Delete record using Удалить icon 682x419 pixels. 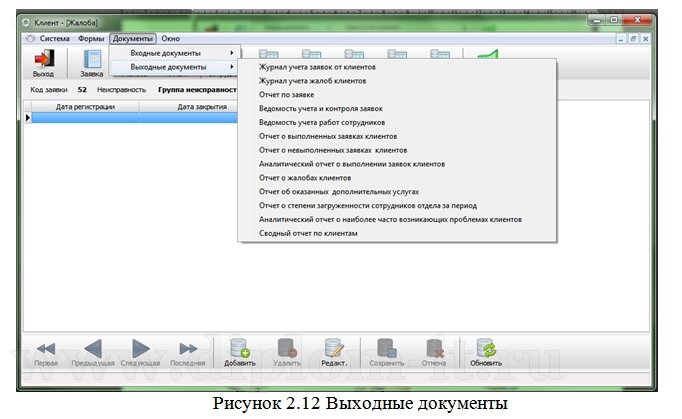click(287, 348)
